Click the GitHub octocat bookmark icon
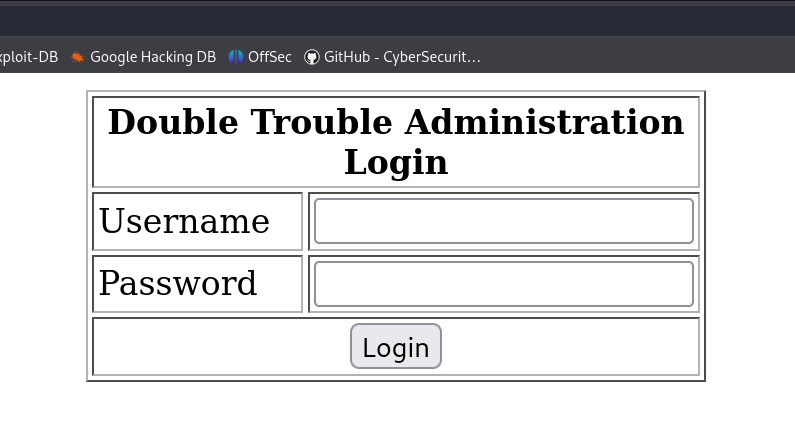Image resolution: width=795 pixels, height=443 pixels. [x=312, y=57]
